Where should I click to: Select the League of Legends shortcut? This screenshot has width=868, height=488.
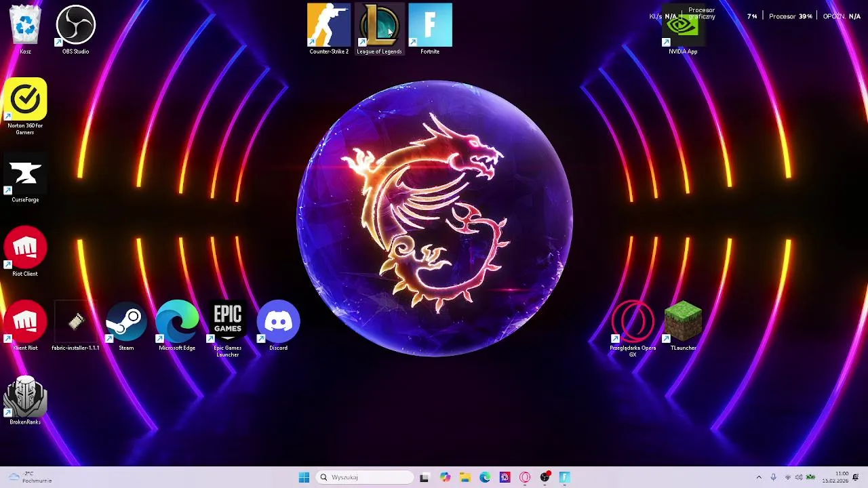point(379,29)
